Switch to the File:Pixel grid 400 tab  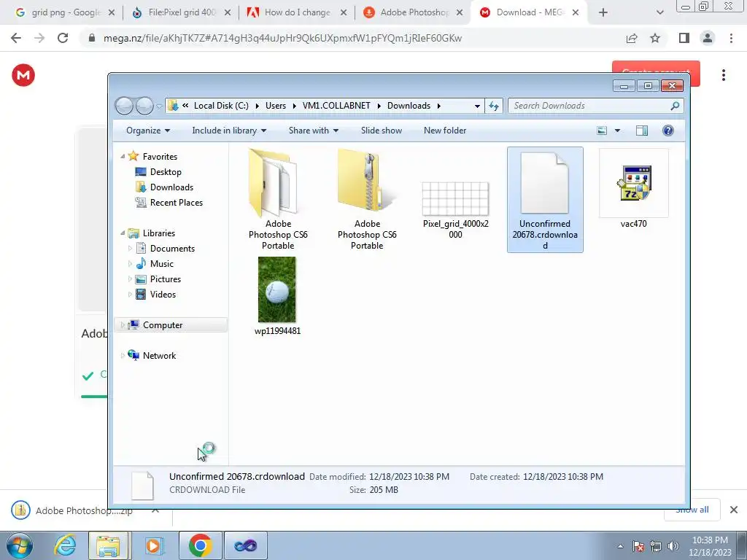(181, 12)
